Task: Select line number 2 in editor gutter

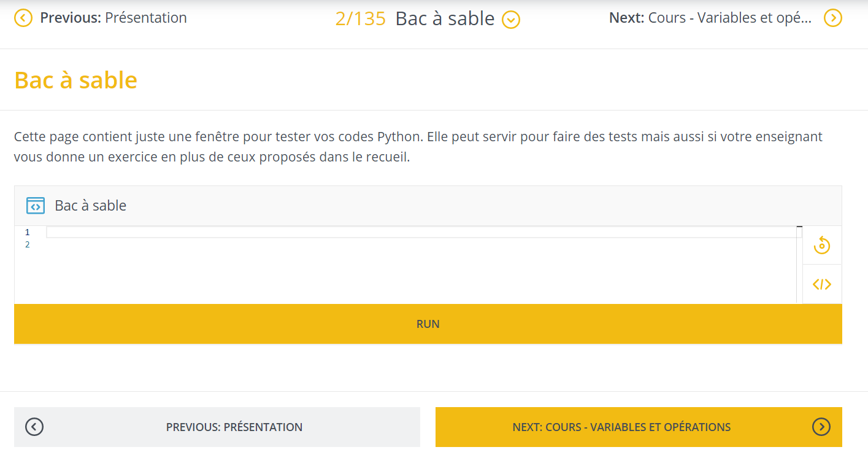Action: [27, 244]
